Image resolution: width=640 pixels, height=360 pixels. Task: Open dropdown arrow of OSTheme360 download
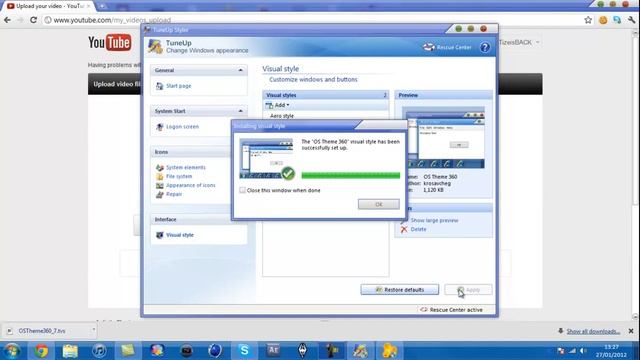pos(93,330)
